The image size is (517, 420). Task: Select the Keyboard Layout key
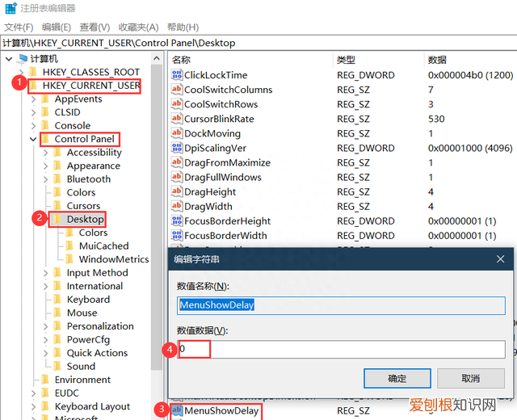92,406
